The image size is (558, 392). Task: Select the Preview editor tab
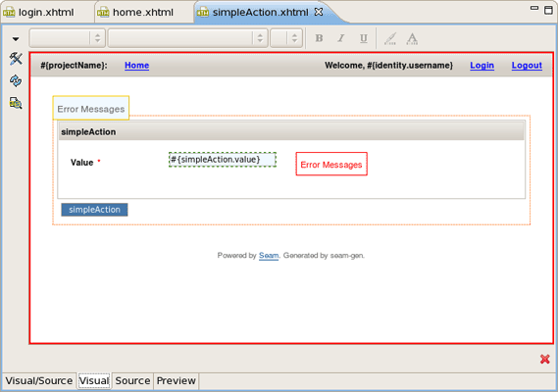pyautogui.click(x=177, y=381)
